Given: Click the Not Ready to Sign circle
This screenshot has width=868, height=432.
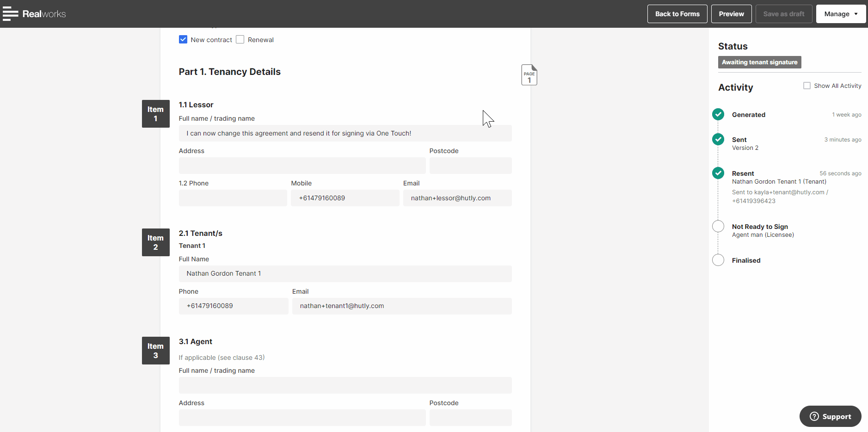Looking at the screenshot, I should pyautogui.click(x=718, y=226).
